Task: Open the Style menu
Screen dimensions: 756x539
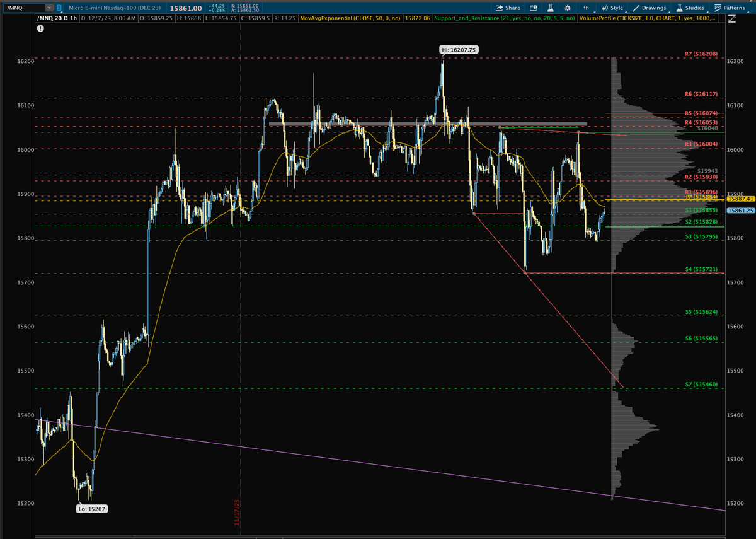Action: pos(612,8)
